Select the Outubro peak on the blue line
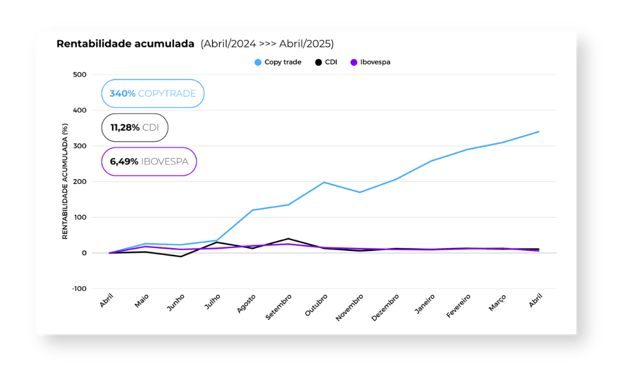630x385 pixels. 324,182
